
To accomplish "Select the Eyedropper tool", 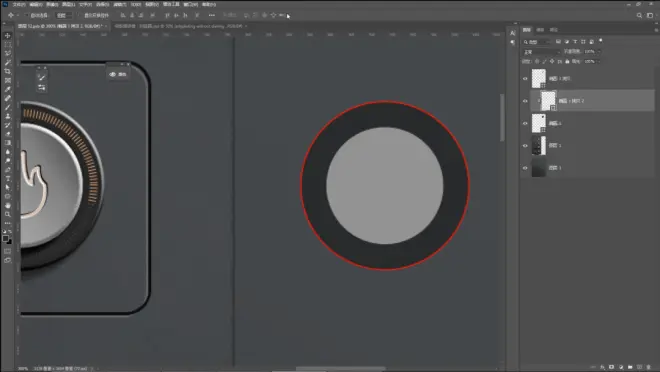I will pos(8,89).
